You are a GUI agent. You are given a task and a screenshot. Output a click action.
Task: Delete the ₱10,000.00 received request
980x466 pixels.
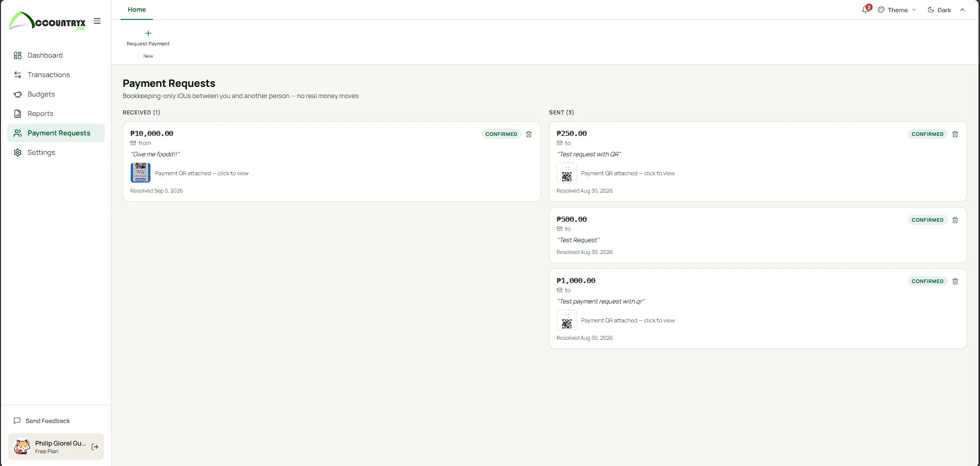click(x=529, y=134)
